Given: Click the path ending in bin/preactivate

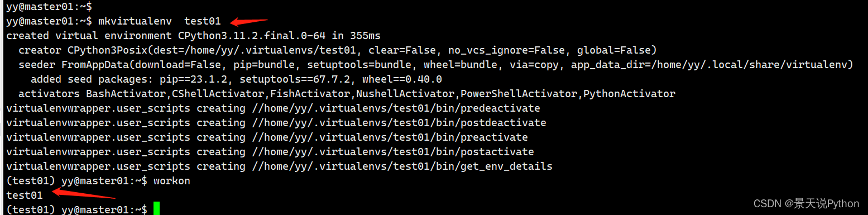Looking at the screenshot, I should [x=390, y=137].
